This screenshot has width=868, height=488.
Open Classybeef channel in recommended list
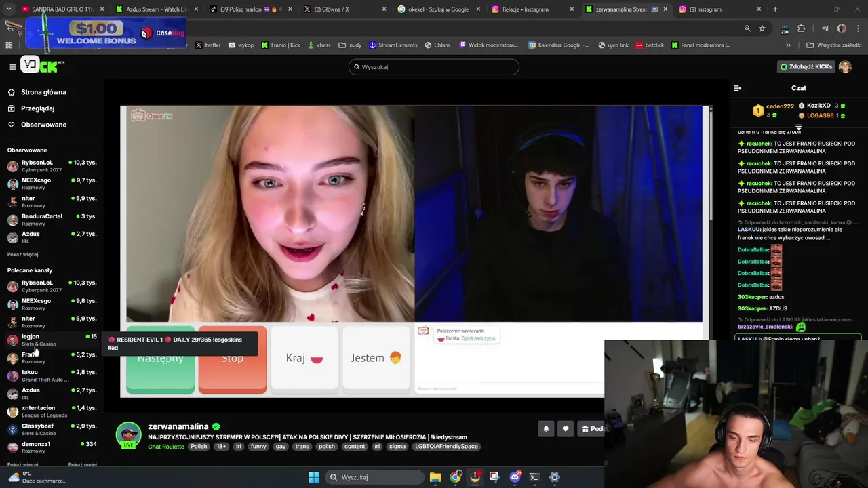click(x=52, y=429)
